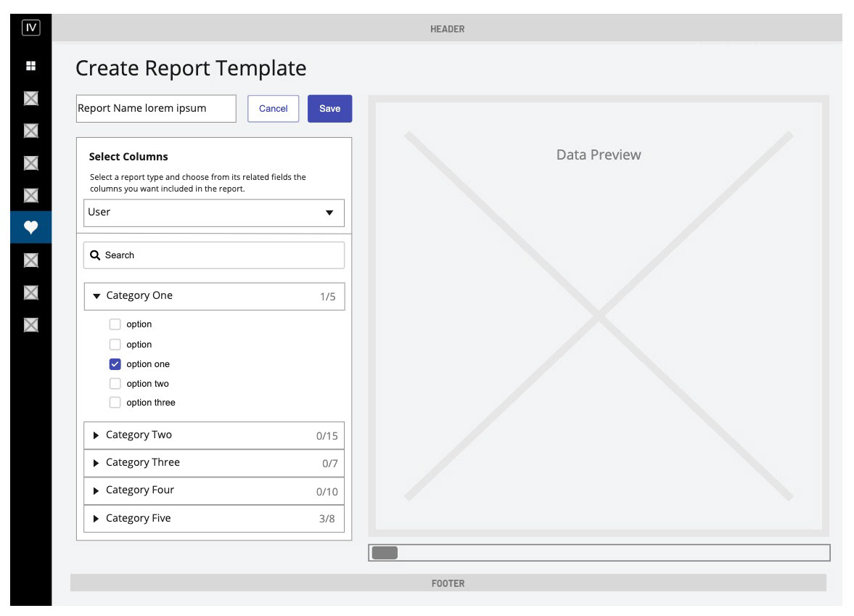Screen dimensions: 854x616
Task: Check the 'option two' checkbox
Action: [x=115, y=383]
